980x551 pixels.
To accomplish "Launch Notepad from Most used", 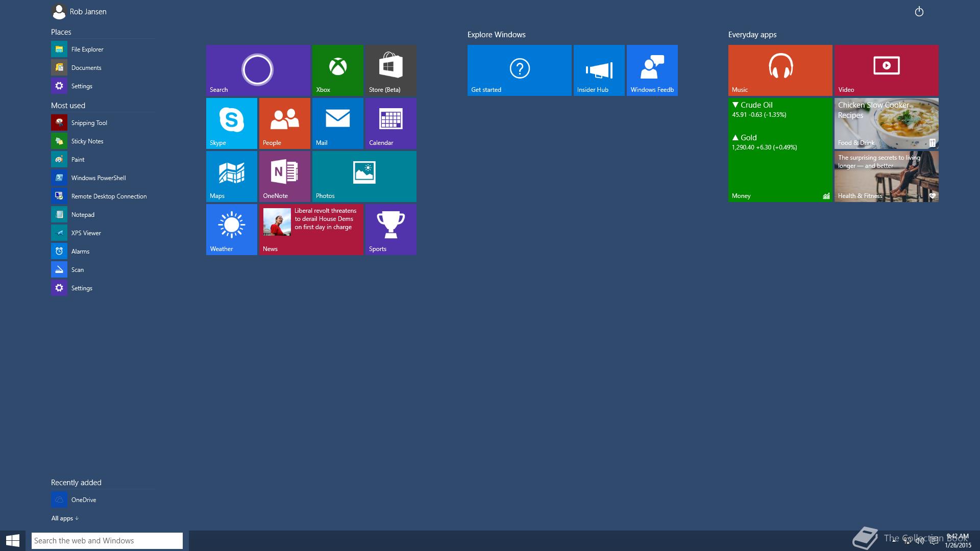I will pyautogui.click(x=103, y=214).
